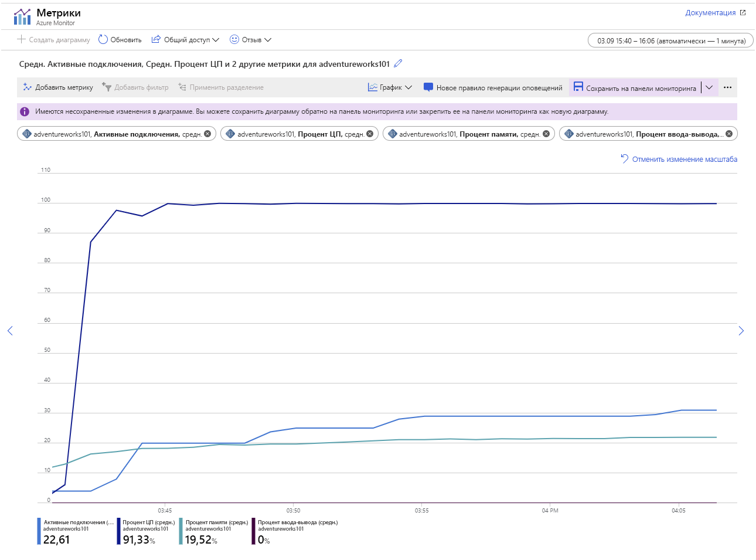Viewport: 756px width, 560px height.
Task: Click the smiley face feedback icon
Action: coord(234,39)
